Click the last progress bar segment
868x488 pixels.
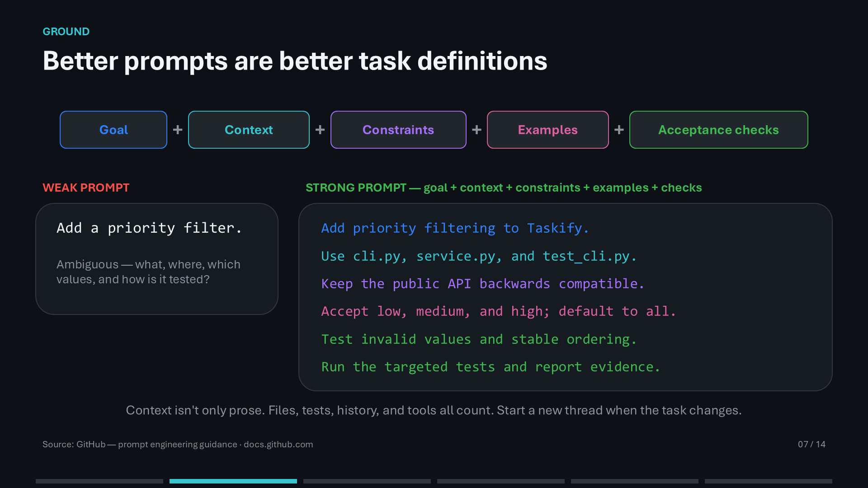[x=769, y=481]
